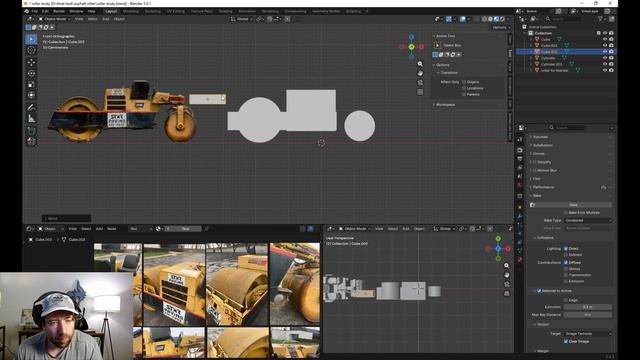Viewport: 640px width, 360px height.
Task: Click the red X axis gizmo in main viewport
Action: [421, 47]
